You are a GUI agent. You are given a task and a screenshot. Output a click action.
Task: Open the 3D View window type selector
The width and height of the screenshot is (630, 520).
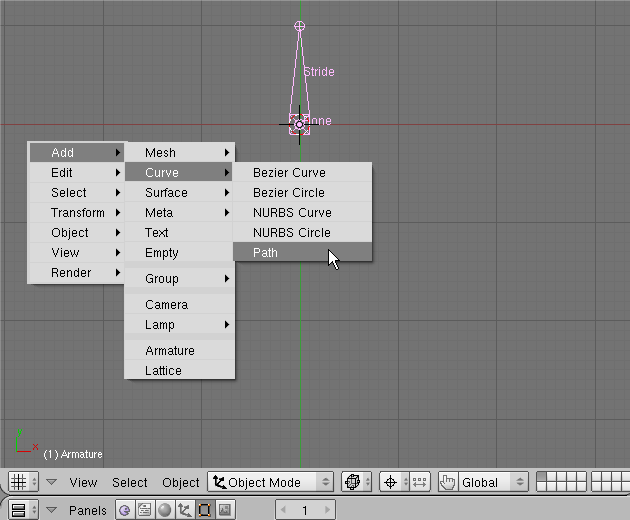pos(23,482)
